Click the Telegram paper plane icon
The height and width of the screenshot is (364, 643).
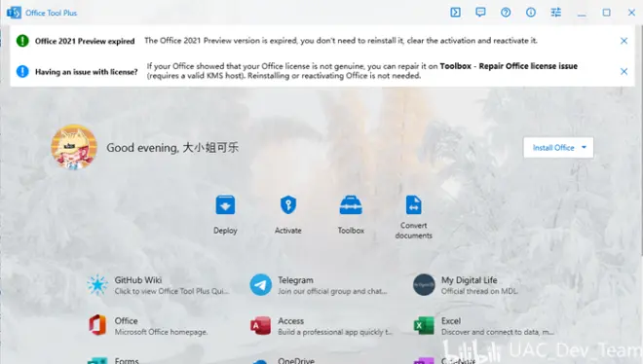pos(261,285)
